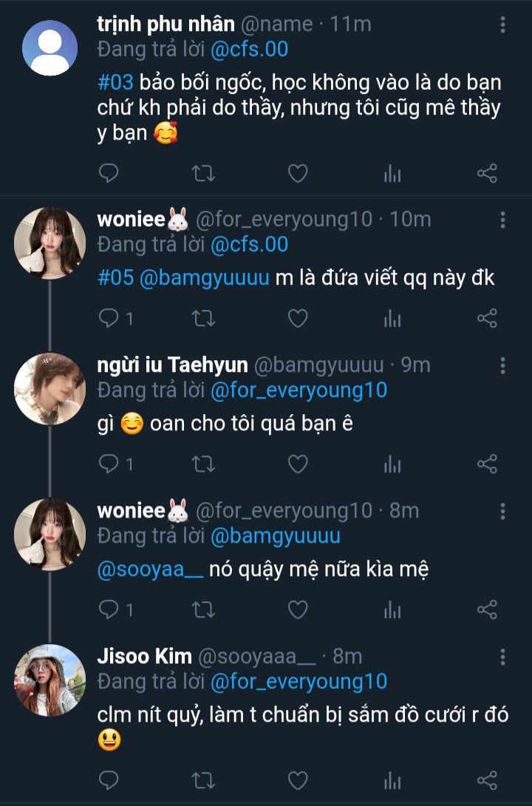Open more options on ngừi iu Taehyun's tweet
Image resolution: width=532 pixels, height=806 pixels.
[x=502, y=365]
